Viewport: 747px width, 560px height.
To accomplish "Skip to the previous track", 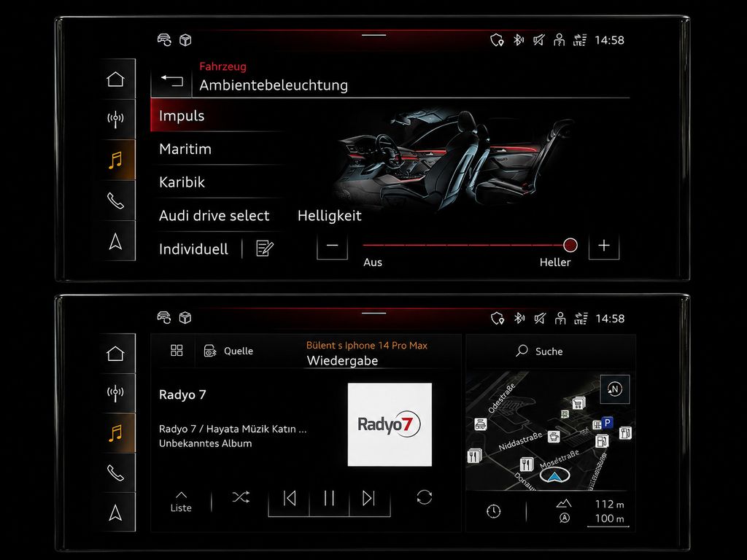I will (x=289, y=499).
